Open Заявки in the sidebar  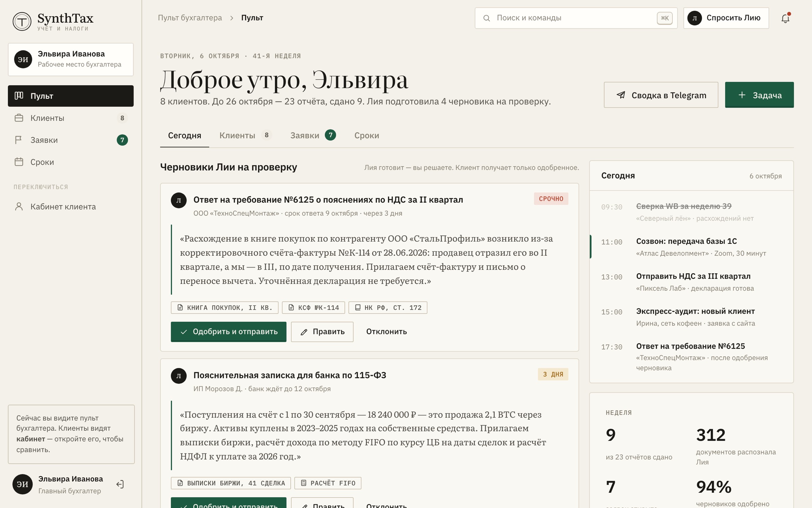click(x=71, y=140)
